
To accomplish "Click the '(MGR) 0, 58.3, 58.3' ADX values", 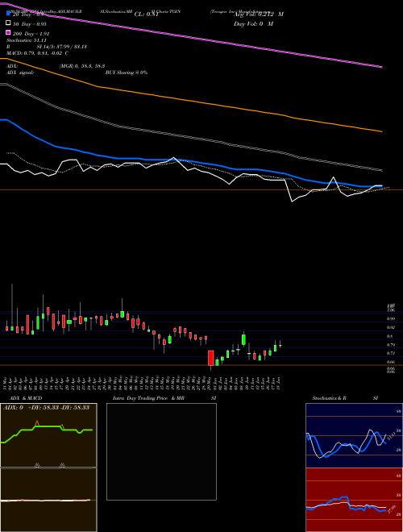I will click(82, 66).
